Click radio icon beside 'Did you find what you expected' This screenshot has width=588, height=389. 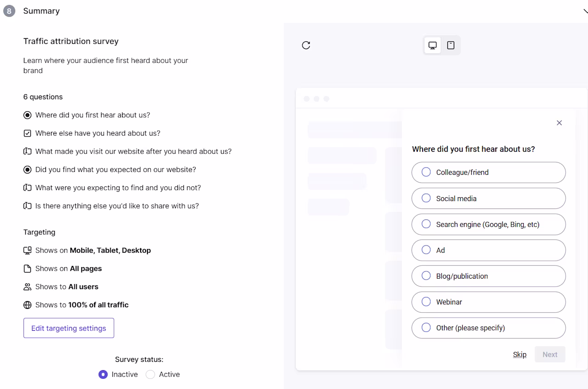28,170
